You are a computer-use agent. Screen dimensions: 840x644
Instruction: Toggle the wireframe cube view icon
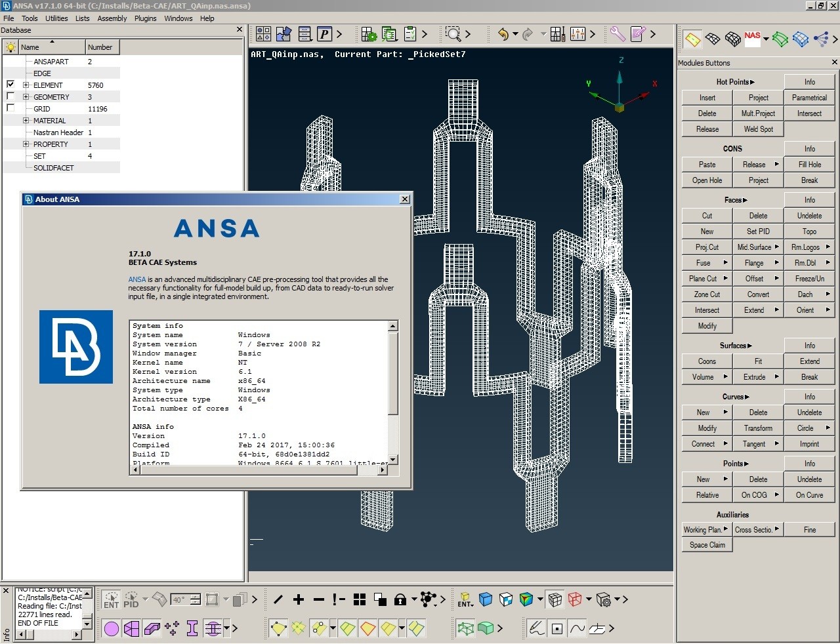point(555,599)
